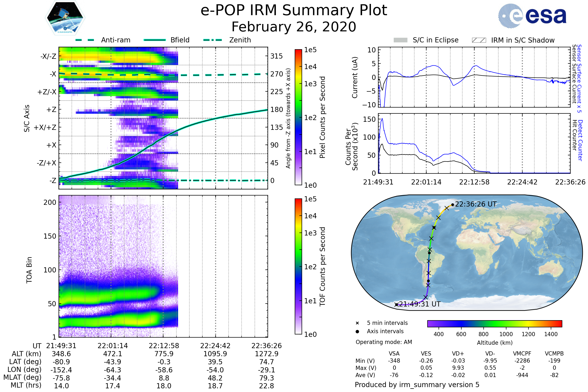The image size is (588, 392).
Task: Click the Sensor Surface Current x 5 blue label
Action: pos(579,78)
